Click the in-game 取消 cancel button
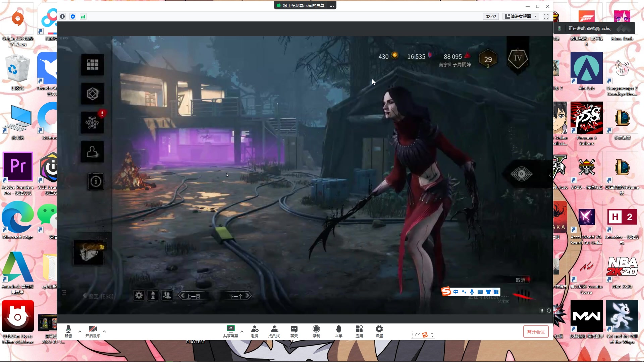The width and height of the screenshot is (644, 362). 521,280
